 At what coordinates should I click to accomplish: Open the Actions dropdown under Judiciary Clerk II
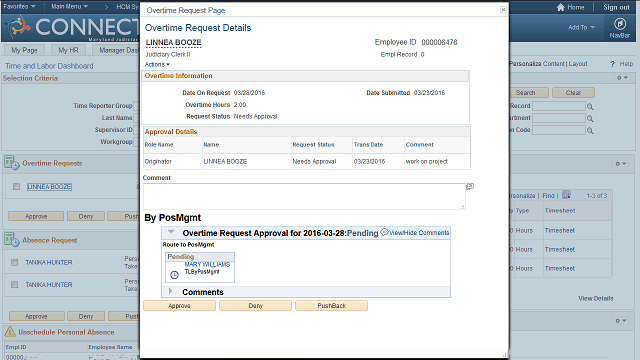[157, 64]
